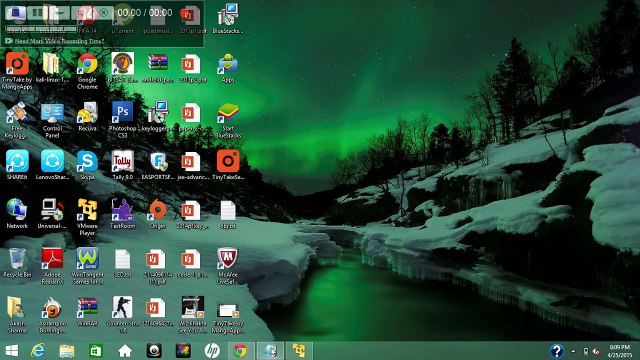Launch the WinRAR desktop shortcut
The image size is (640, 360).
[87, 311]
